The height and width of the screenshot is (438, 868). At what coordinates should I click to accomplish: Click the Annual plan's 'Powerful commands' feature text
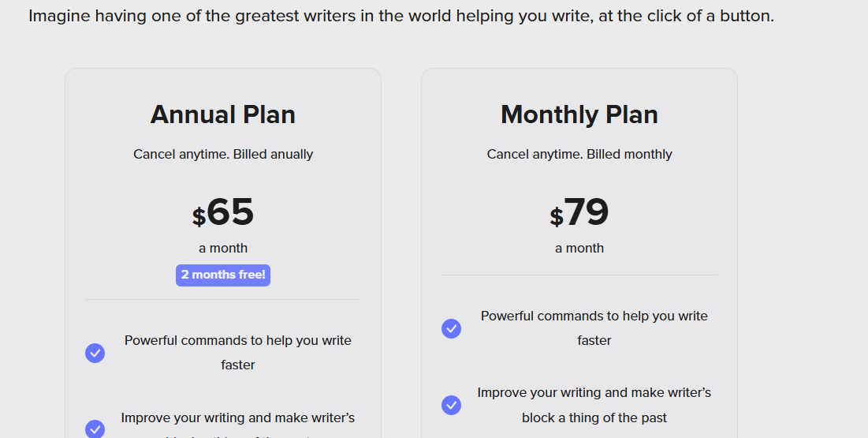click(x=238, y=353)
